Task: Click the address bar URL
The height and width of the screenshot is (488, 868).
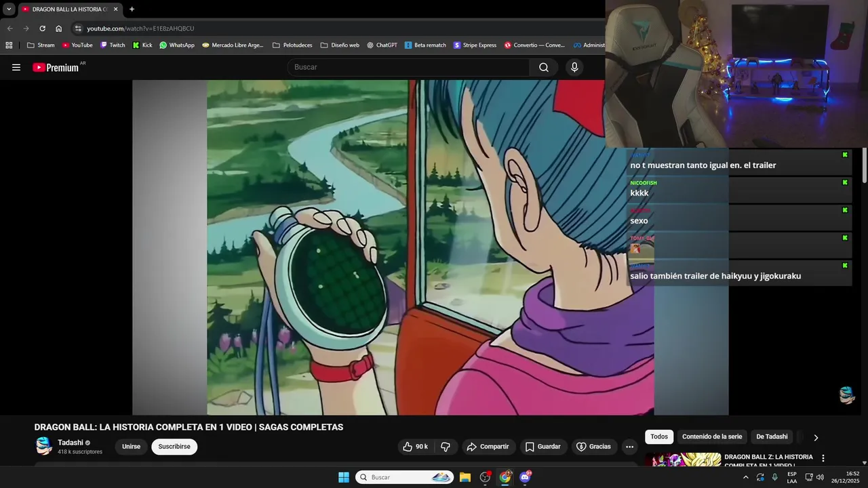Action: (x=140, y=28)
